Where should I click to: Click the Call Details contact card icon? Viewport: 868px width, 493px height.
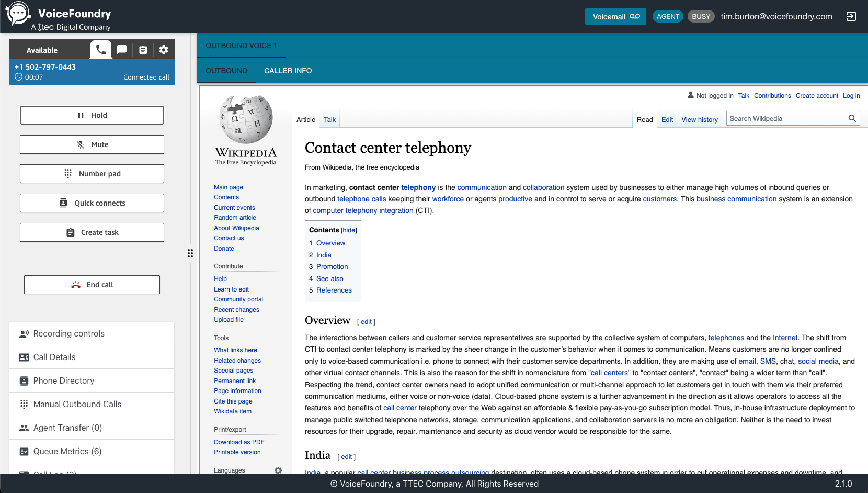coord(24,357)
